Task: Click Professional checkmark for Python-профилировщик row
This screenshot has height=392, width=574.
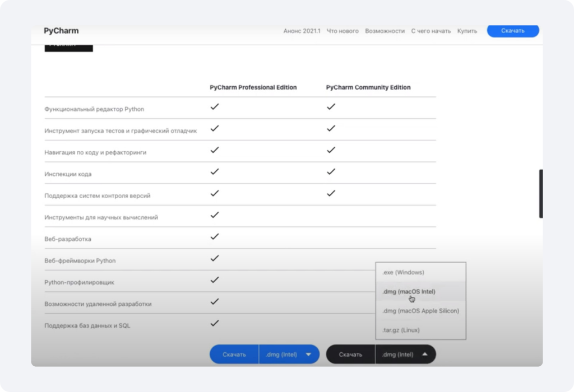Action: click(214, 280)
